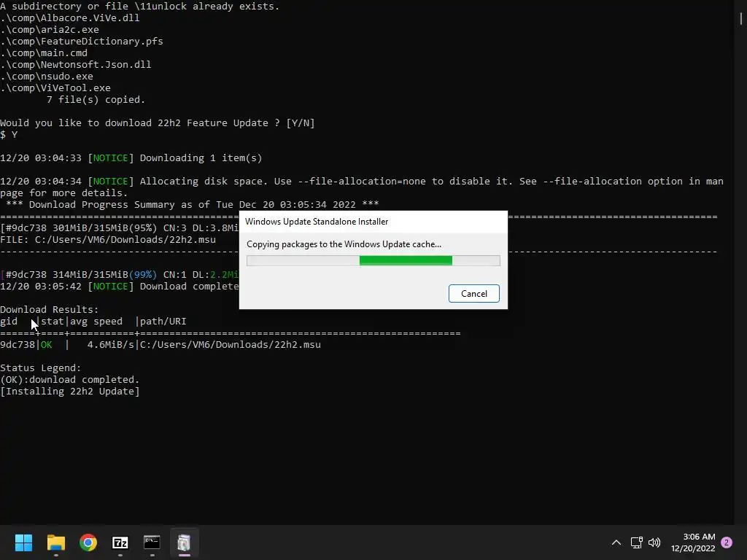
Task: Click the Windows Update Standalone Installer title
Action: (317, 222)
